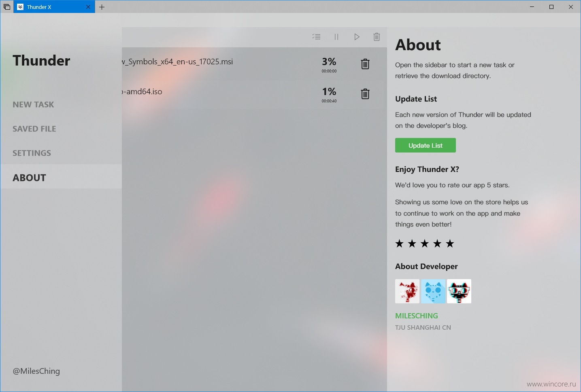The height and width of the screenshot is (392, 581).
Task: Click the first rating star
Action: [400, 244]
